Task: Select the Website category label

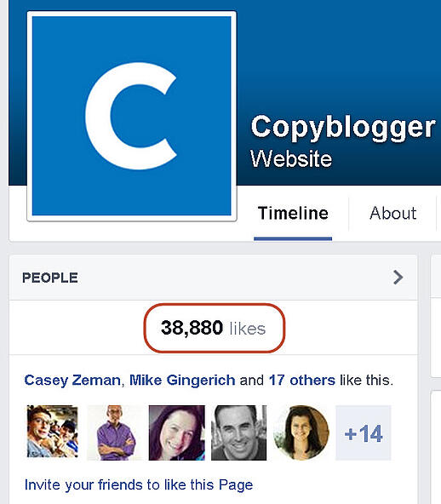Action: click(x=291, y=158)
